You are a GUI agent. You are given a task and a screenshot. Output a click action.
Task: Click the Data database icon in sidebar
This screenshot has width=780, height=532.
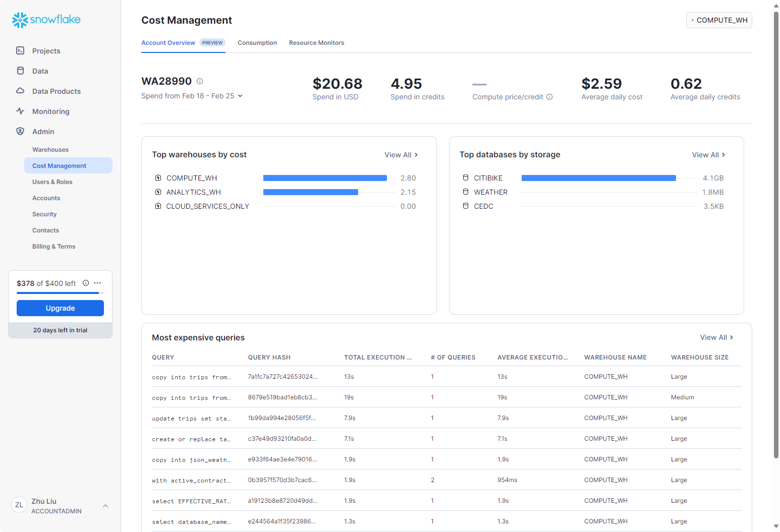point(20,71)
